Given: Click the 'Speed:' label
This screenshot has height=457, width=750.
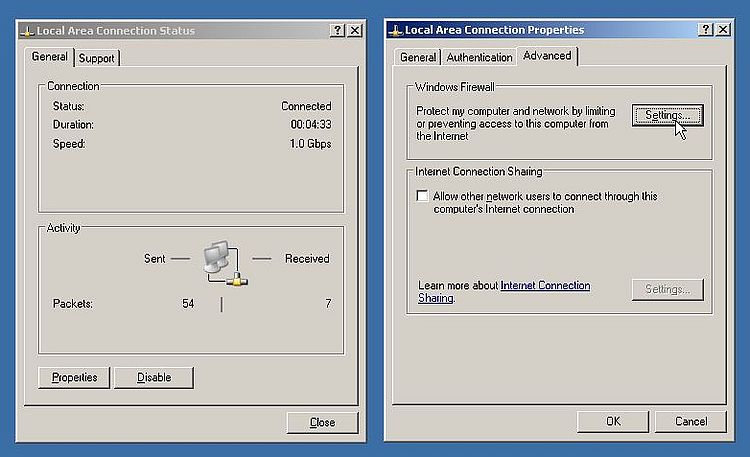Looking at the screenshot, I should [69, 144].
